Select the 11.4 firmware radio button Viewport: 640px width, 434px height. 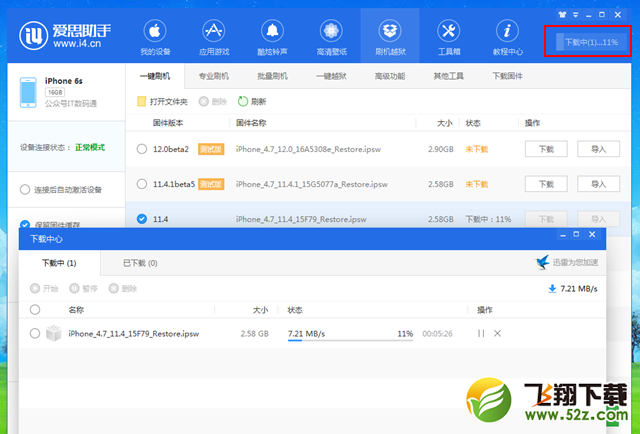[142, 219]
